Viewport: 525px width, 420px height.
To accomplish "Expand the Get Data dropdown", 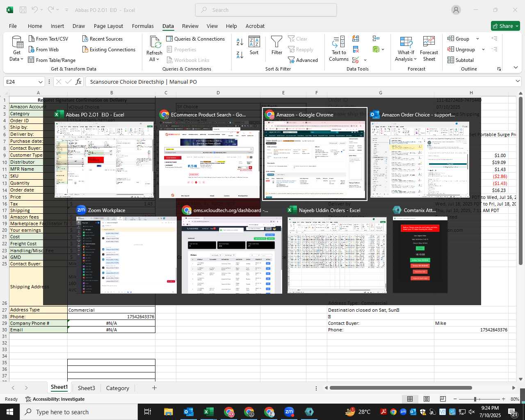I will (22, 59).
